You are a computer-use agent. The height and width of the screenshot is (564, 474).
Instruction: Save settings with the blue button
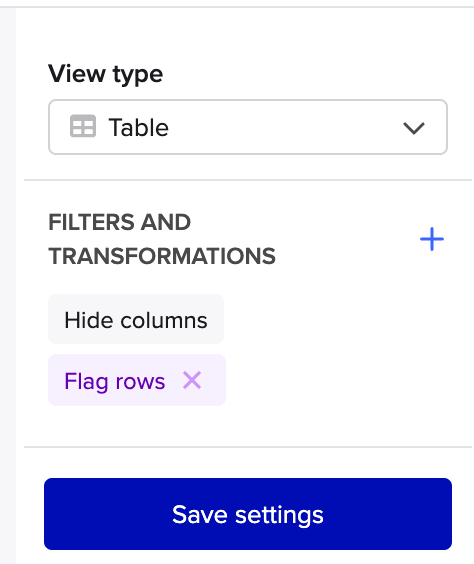tap(248, 514)
